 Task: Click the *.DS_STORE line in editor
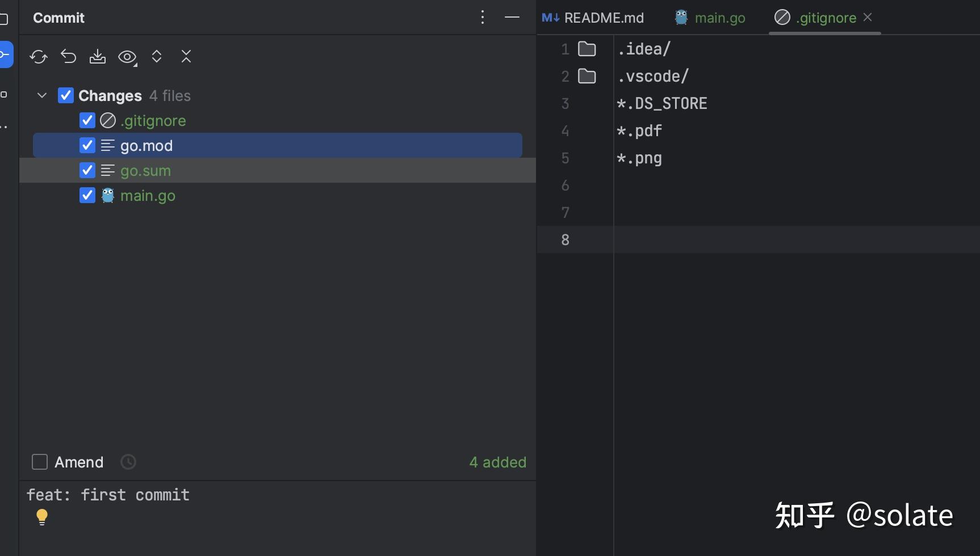662,103
